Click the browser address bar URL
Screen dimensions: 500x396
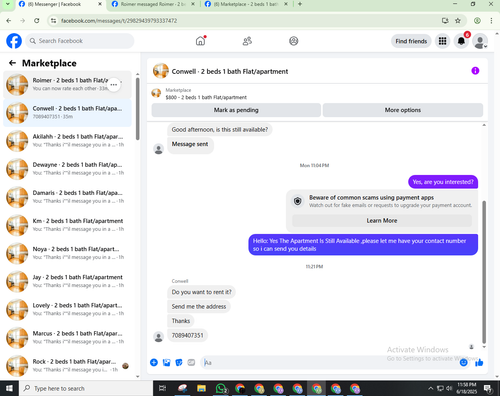[119, 21]
